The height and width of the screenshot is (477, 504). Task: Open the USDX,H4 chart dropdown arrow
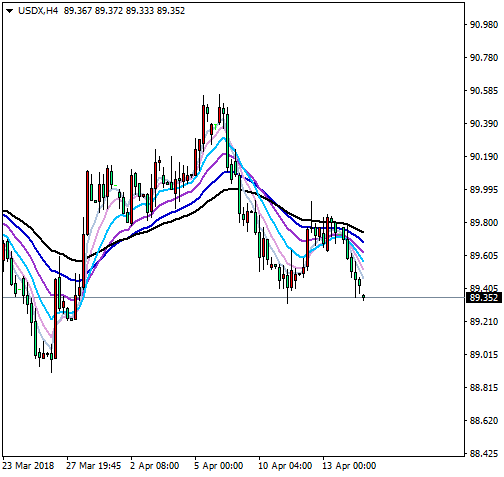point(9,11)
